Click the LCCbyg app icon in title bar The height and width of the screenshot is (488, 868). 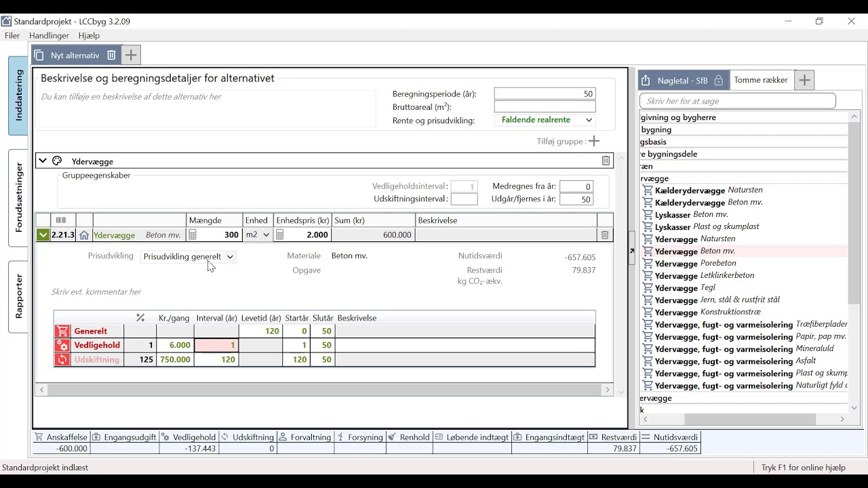point(6,21)
